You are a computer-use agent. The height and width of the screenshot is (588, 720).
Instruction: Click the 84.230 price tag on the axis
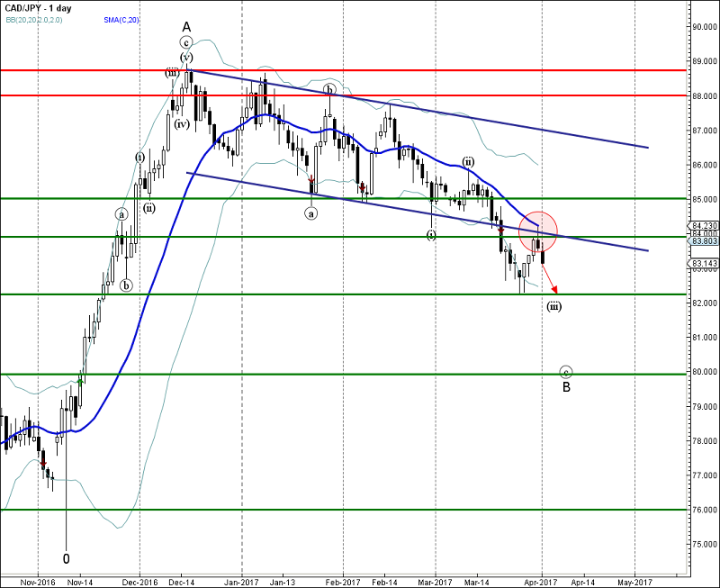[704, 226]
